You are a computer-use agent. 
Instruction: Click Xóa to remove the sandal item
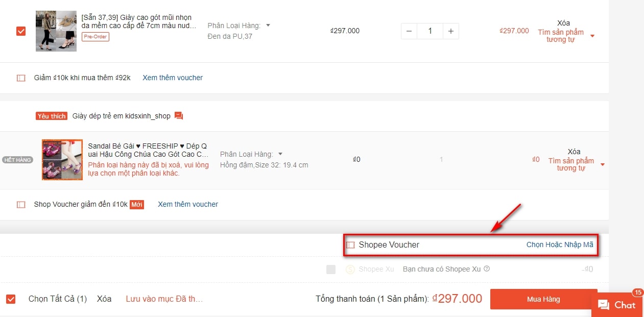[x=574, y=152]
